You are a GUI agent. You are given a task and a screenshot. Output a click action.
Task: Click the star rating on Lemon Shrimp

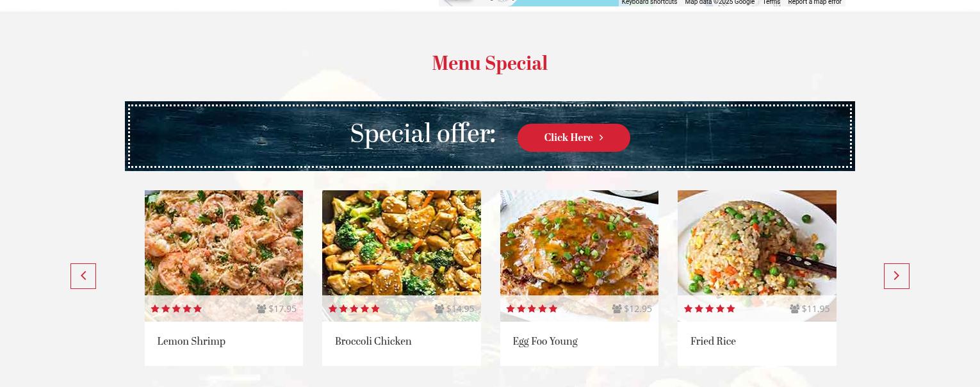(x=176, y=309)
